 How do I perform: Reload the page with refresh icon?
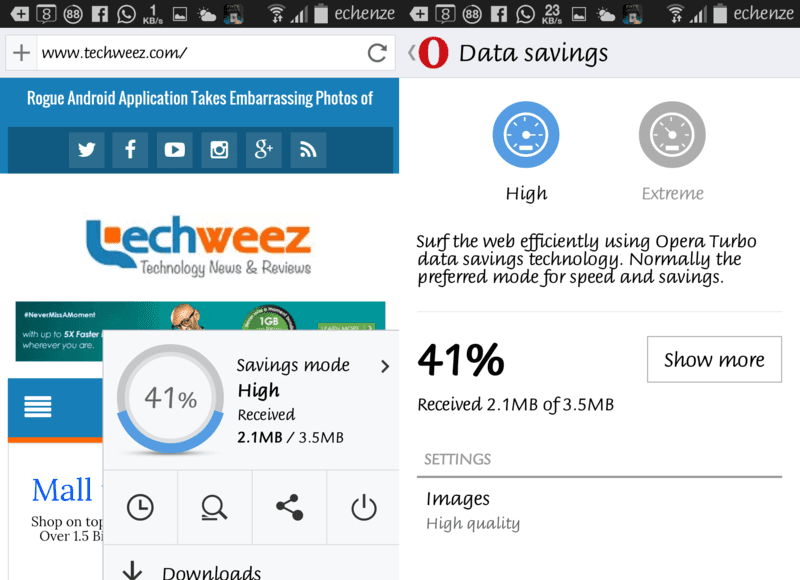[x=377, y=53]
